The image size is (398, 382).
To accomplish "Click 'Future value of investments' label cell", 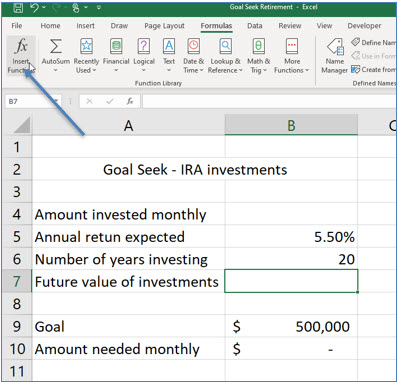I will (x=128, y=282).
